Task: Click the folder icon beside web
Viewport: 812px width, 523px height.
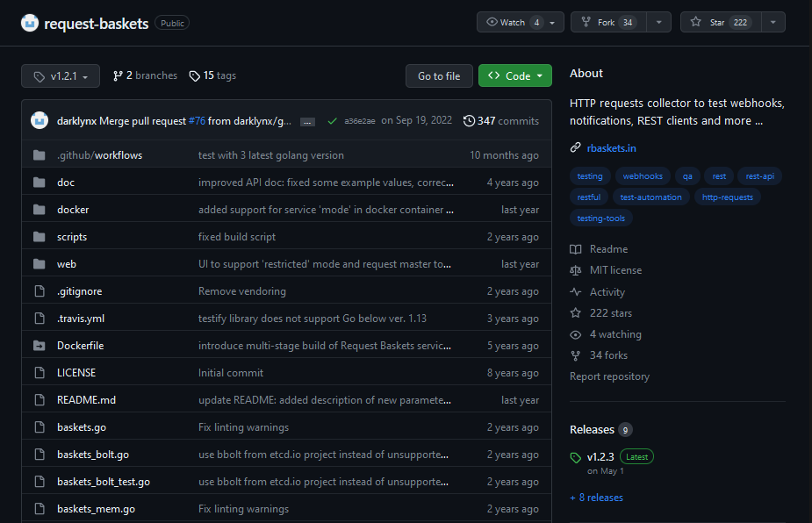Action: [40, 264]
